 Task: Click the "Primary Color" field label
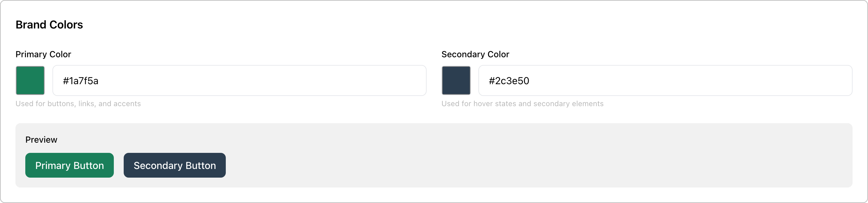click(x=43, y=54)
